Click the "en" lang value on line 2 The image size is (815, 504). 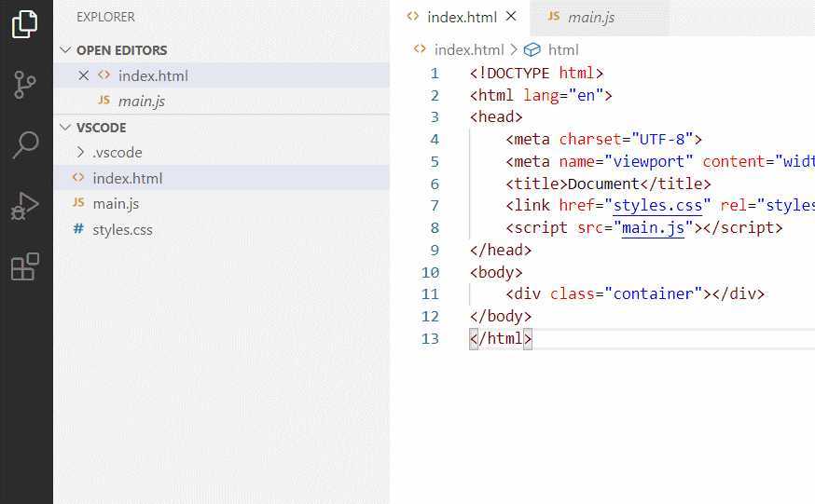click(586, 96)
